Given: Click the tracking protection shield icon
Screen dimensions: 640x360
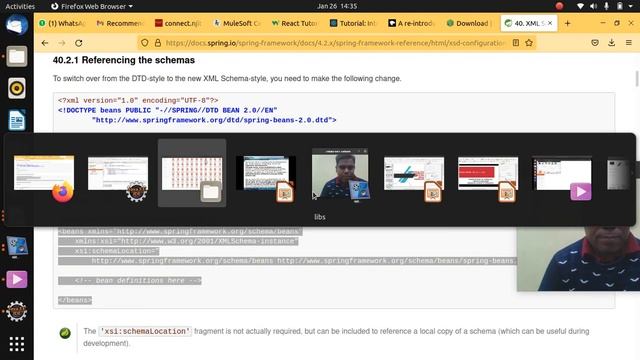Looking at the screenshot, I should [x=144, y=43].
